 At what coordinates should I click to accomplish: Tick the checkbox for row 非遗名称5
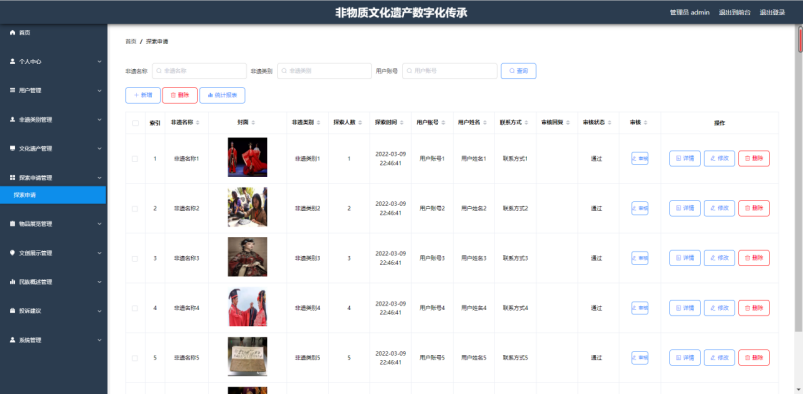(135, 358)
